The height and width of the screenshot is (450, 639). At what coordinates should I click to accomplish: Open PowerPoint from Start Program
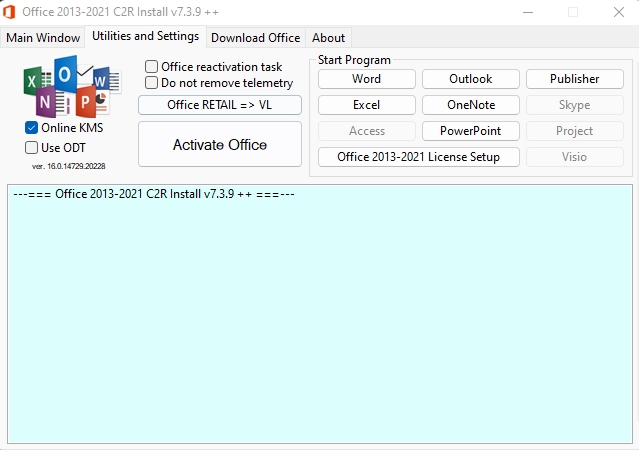[x=470, y=131]
